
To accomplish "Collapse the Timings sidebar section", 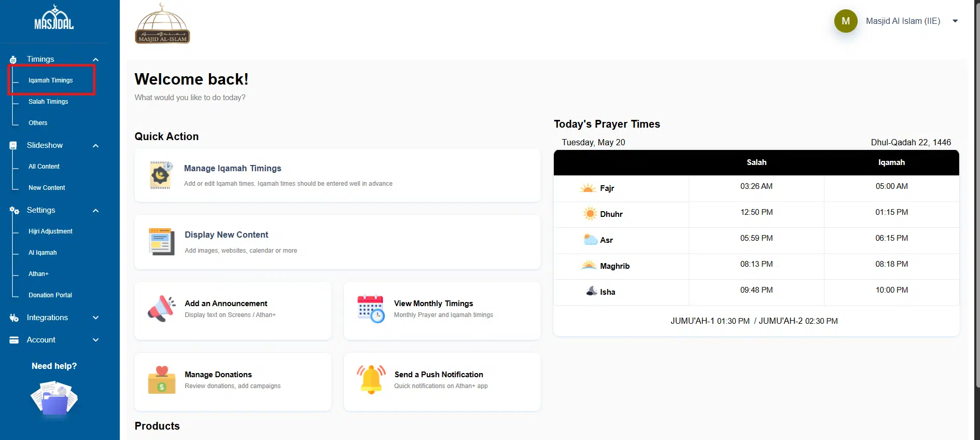I will 95,60.
